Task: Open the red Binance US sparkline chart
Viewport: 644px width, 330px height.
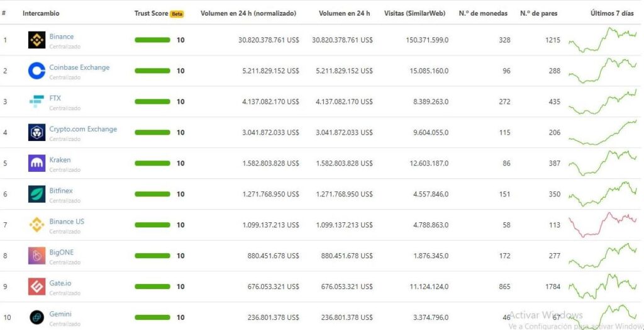Action: (602, 225)
